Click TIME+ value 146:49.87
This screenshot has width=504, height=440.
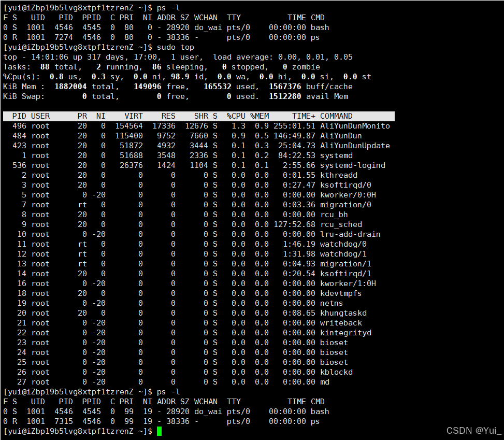click(294, 136)
